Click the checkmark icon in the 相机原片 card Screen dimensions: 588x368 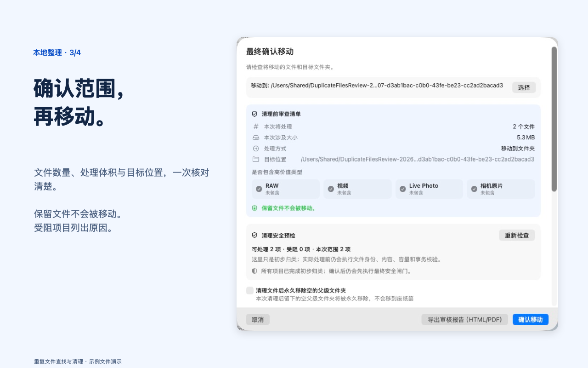pyautogui.click(x=475, y=189)
